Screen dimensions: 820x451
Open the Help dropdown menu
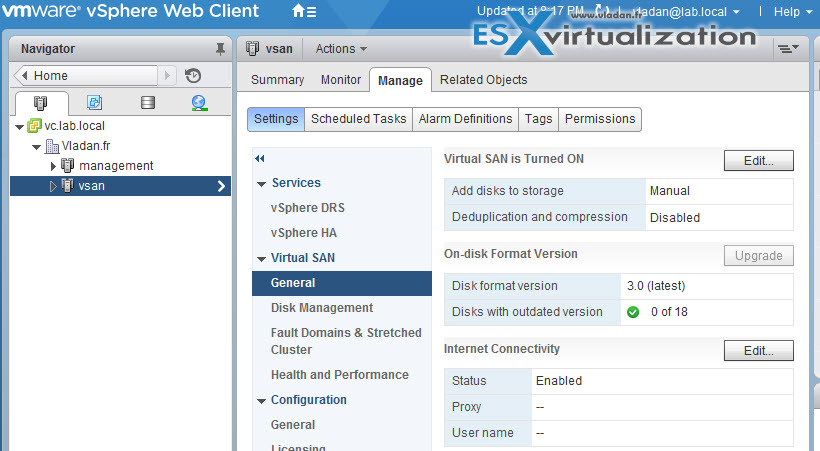point(793,12)
